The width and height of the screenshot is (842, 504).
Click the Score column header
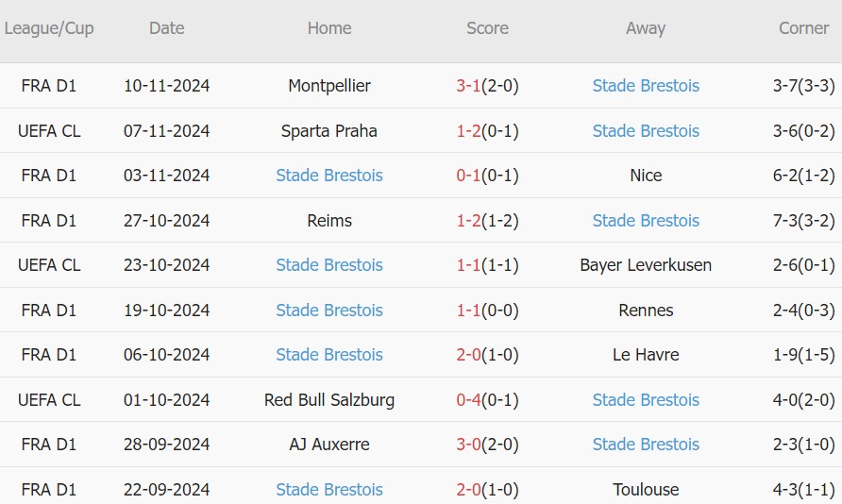point(487,28)
